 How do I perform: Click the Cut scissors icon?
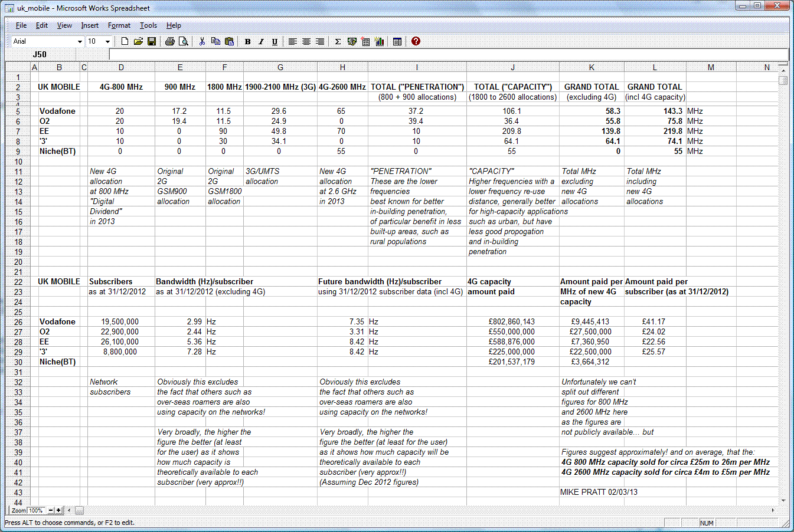pyautogui.click(x=202, y=41)
